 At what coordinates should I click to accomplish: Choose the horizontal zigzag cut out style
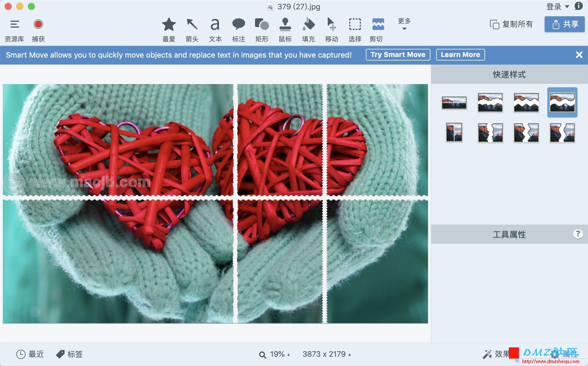(526, 102)
